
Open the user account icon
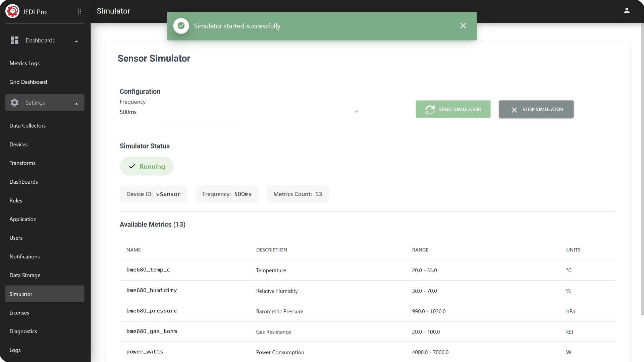coord(627,11)
